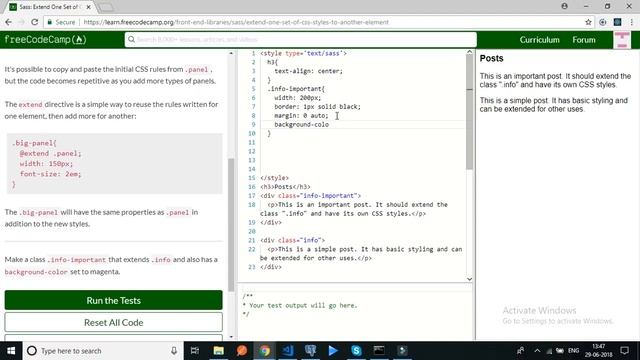Click the '.info-important{' selector line
The height and width of the screenshot is (360, 640).
296,89
